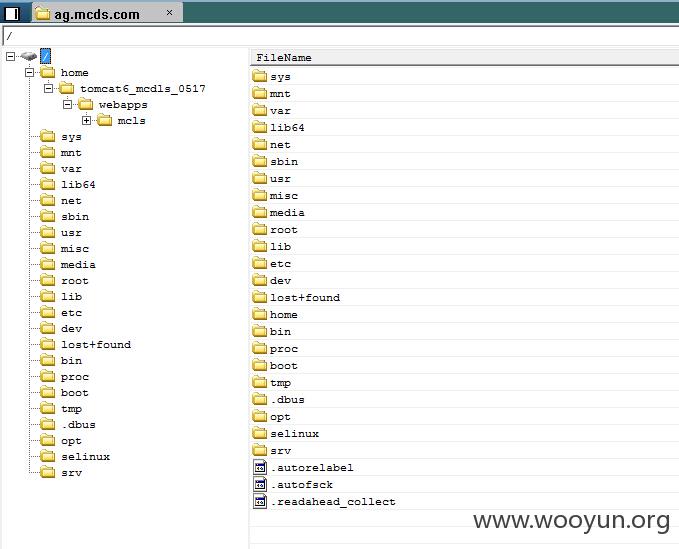This screenshot has width=679, height=549.
Task: Select lost+found row in file list
Action: pos(464,297)
